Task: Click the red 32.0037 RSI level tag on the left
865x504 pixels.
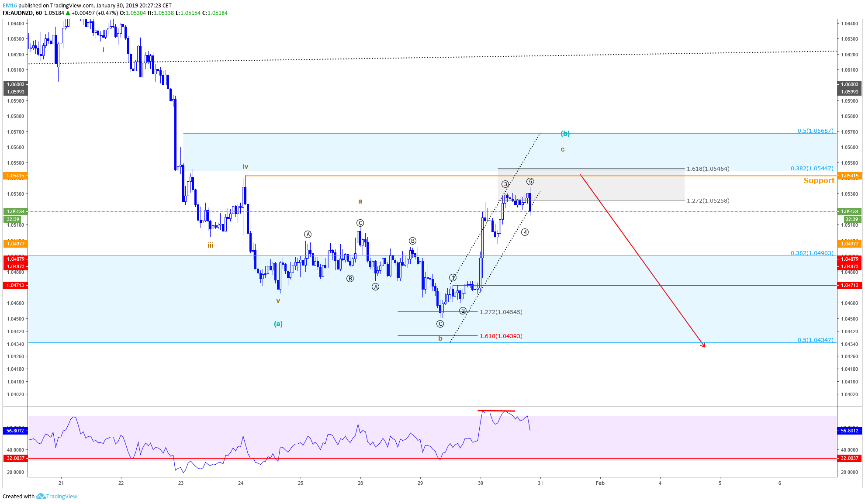Action: point(15,459)
